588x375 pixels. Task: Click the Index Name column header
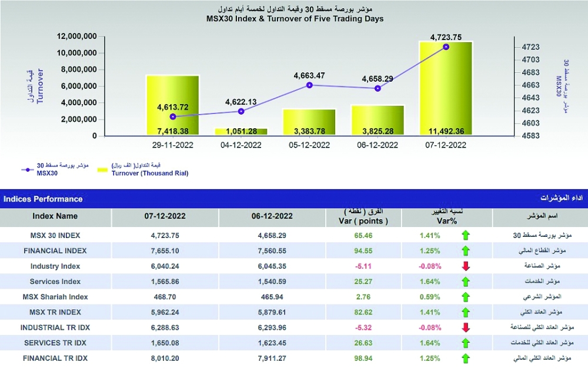pyautogui.click(x=55, y=216)
